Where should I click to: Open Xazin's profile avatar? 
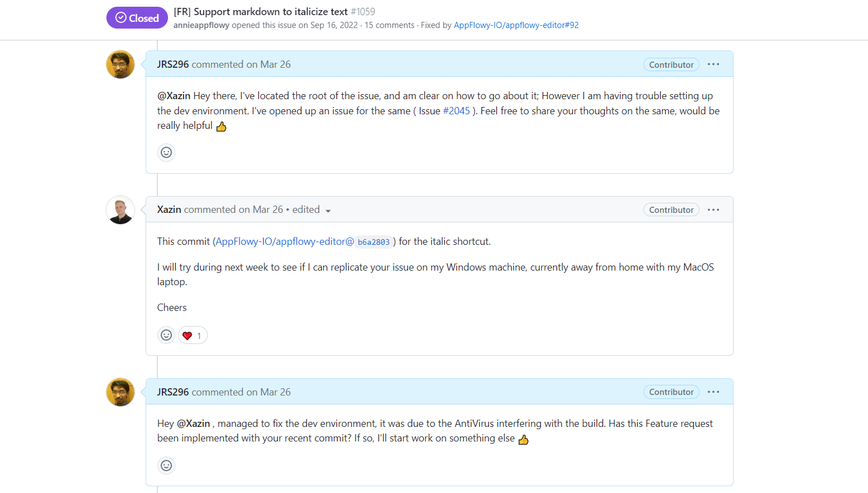[x=120, y=210]
